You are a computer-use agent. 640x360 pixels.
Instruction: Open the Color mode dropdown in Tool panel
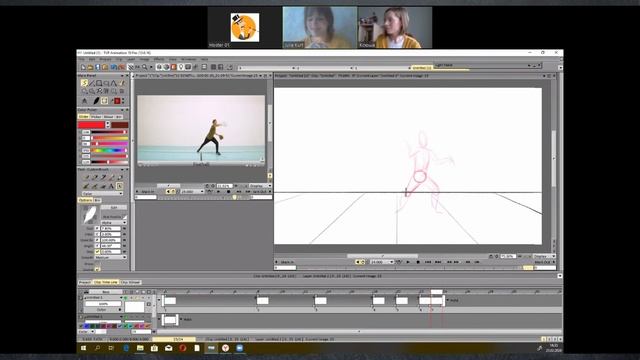(x=102, y=194)
